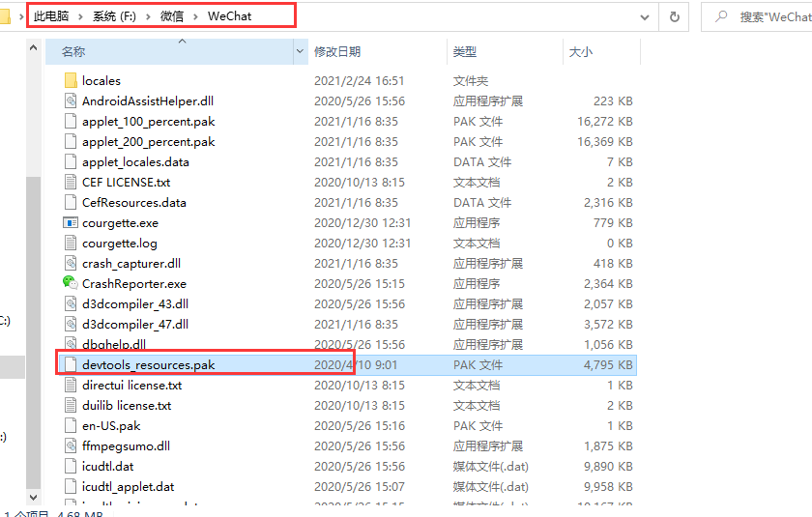Click the devtools_resources.pak file icon

71,364
